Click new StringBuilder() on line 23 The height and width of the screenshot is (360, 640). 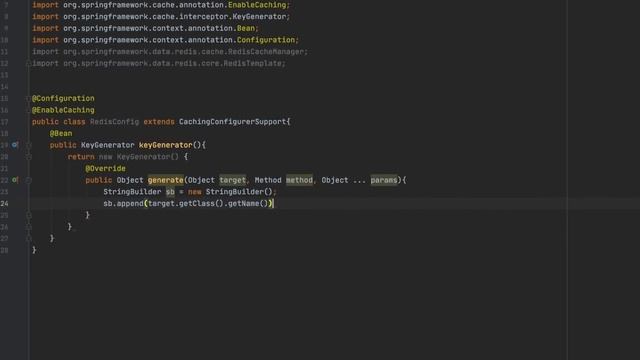pos(230,192)
